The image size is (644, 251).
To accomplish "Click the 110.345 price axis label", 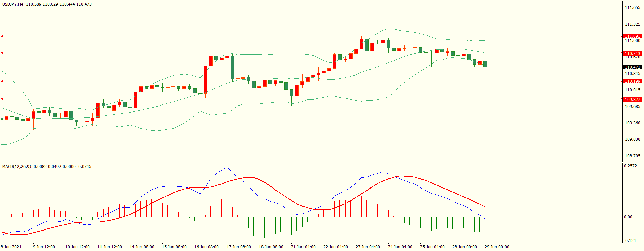I will pyautogui.click(x=632, y=74).
